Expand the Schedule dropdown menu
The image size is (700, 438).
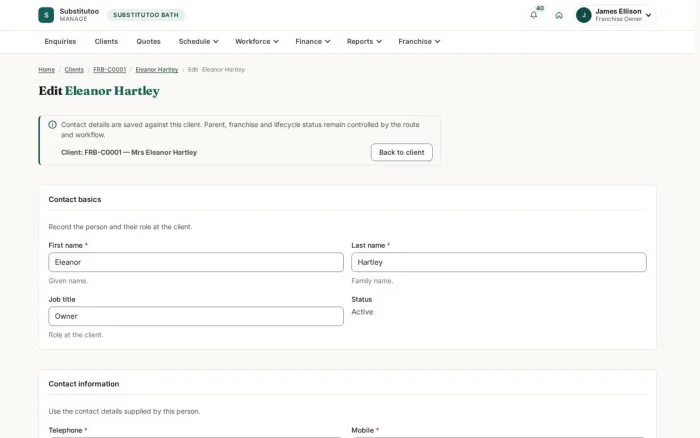[x=198, y=42]
